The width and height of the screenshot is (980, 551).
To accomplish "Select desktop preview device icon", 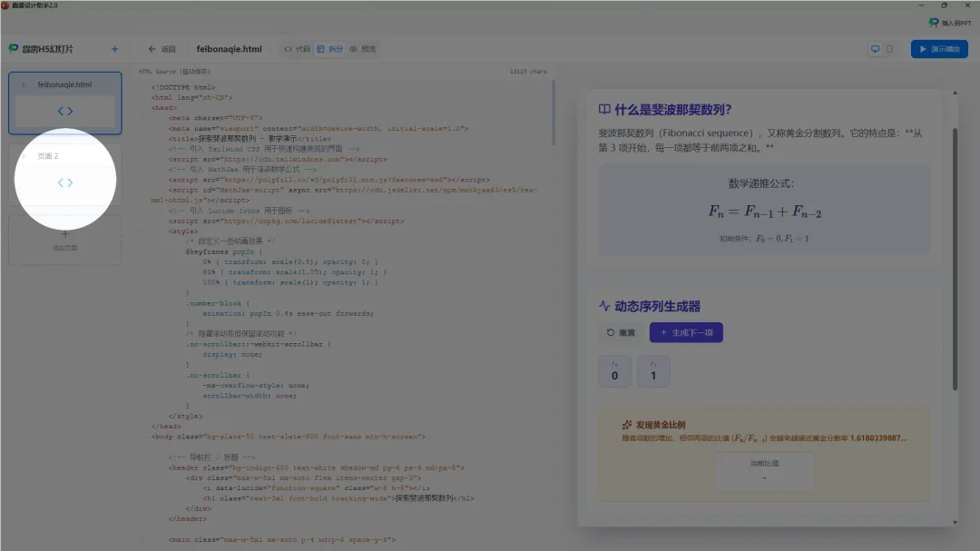I will (875, 49).
